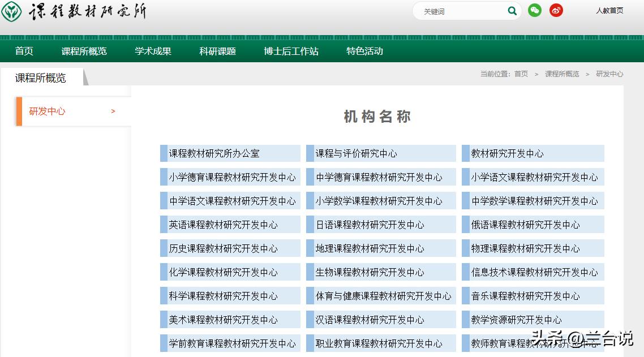
Task: Expand the 研发中心 sidebar item arrow
Action: click(113, 111)
